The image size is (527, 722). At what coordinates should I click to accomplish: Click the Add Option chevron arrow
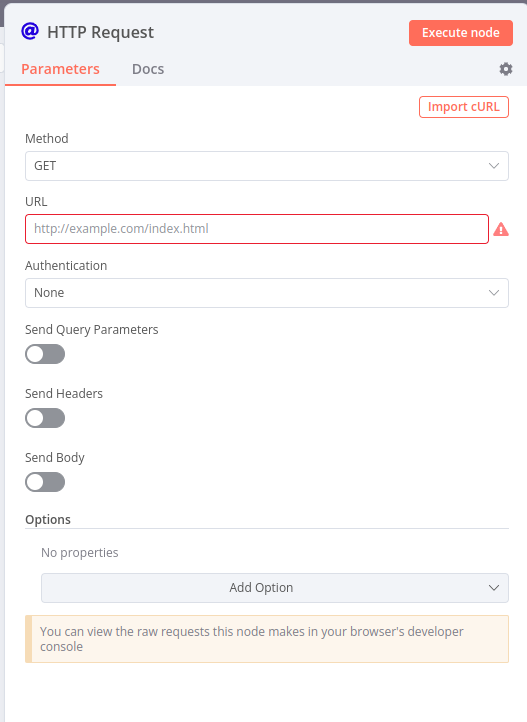[x=494, y=588]
